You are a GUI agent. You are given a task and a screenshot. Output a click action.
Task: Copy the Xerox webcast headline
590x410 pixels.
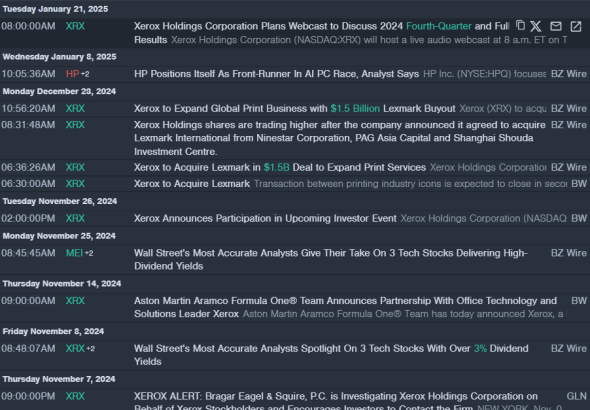click(x=520, y=26)
